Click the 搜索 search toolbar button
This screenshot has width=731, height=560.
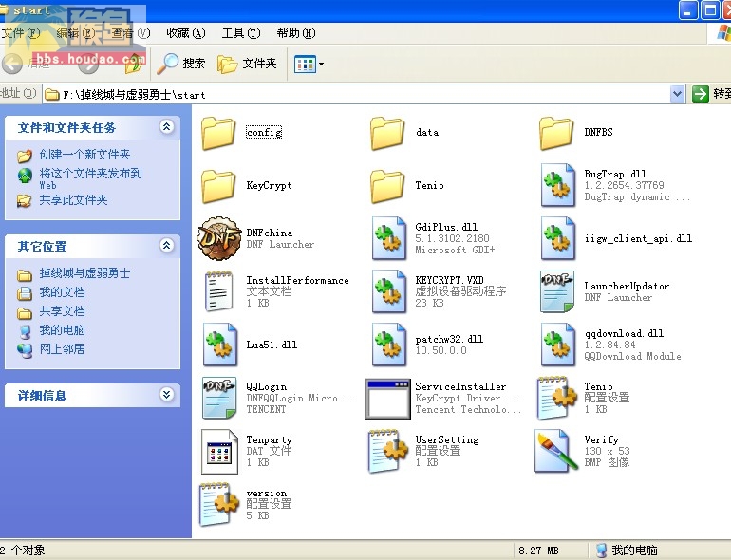[181, 64]
